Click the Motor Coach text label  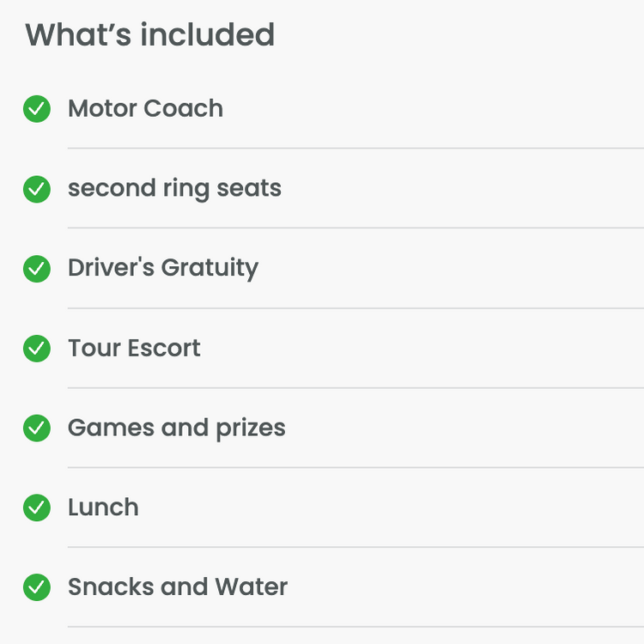pyautogui.click(x=145, y=108)
